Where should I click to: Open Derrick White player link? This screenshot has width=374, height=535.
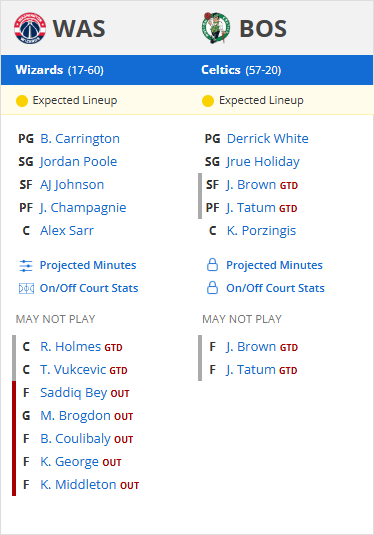[x=268, y=139]
